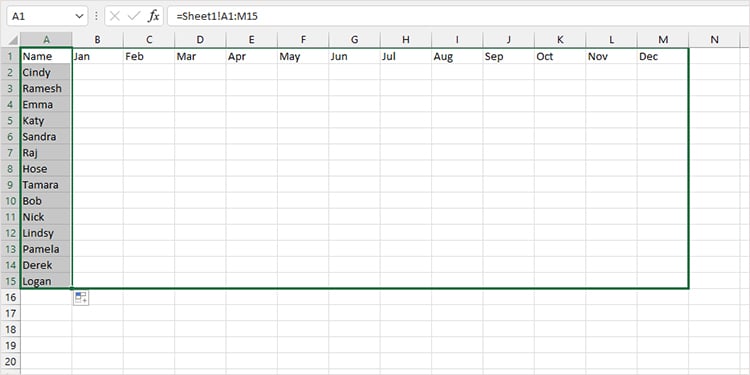
Task: Select column B header
Action: [x=98, y=40]
